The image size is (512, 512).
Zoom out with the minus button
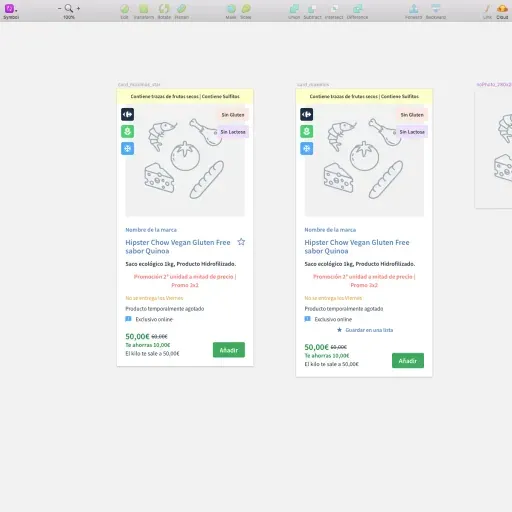[x=59, y=8]
